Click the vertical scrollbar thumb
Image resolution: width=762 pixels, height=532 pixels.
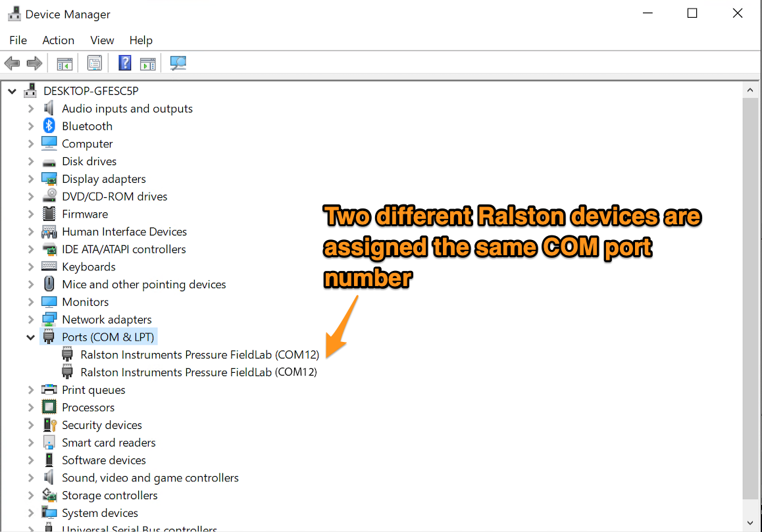coord(750,299)
